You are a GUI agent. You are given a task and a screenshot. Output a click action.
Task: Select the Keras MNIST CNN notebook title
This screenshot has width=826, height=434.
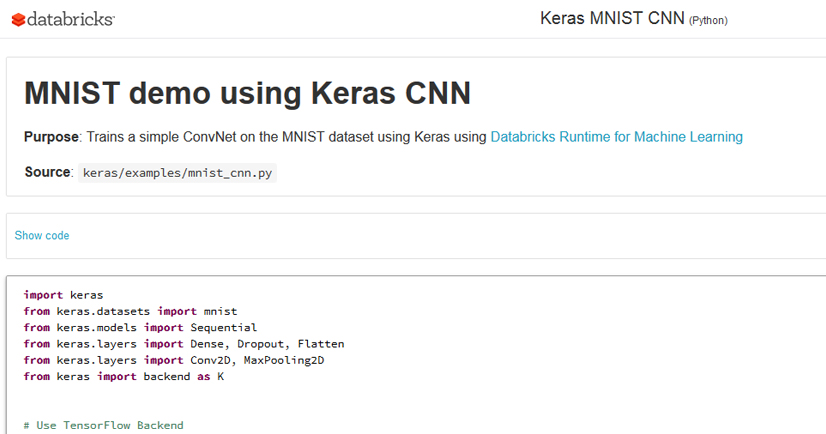612,18
